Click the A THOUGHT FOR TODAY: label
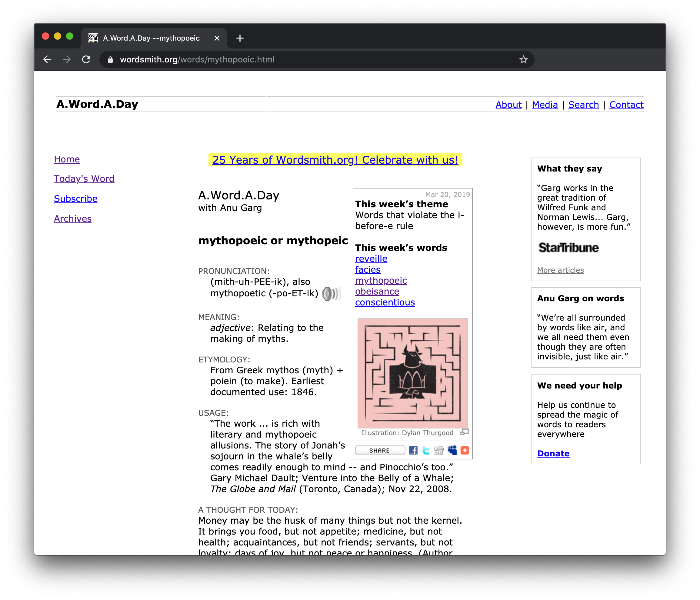This screenshot has width=700, height=600. (248, 510)
